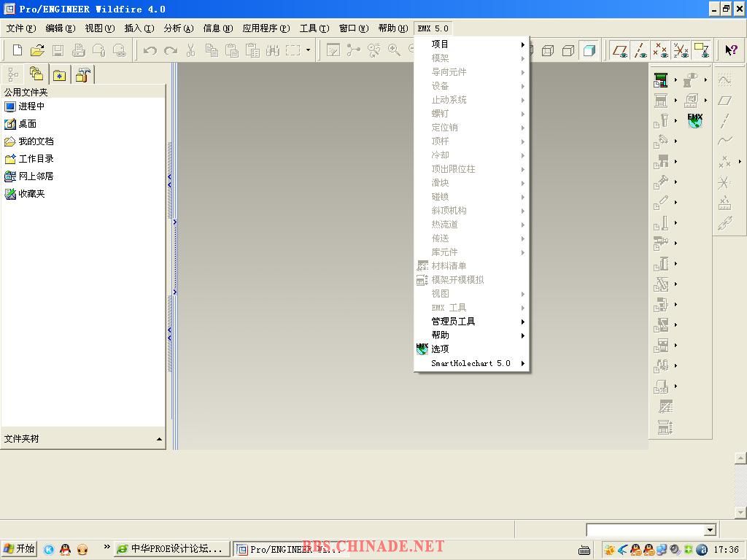
Task: Click the scissors cut icon
Action: 191,50
